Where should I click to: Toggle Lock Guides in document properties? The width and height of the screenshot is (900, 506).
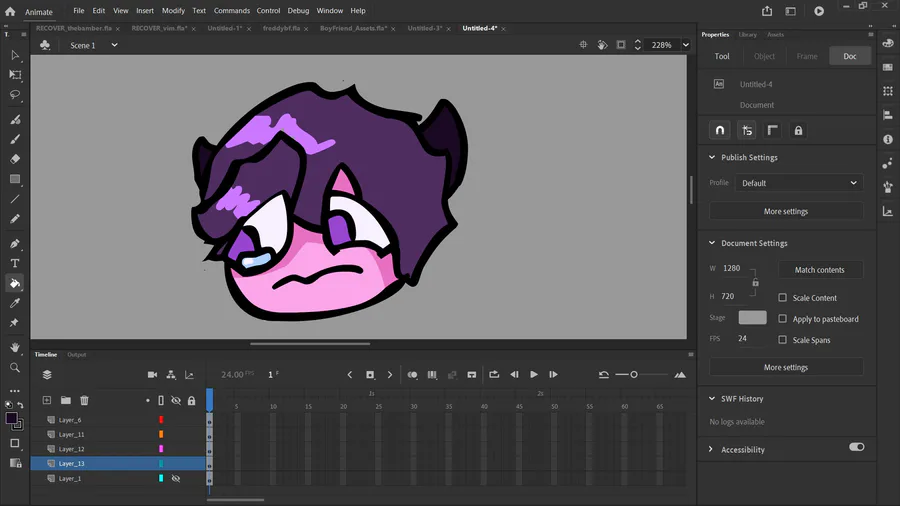click(x=798, y=130)
